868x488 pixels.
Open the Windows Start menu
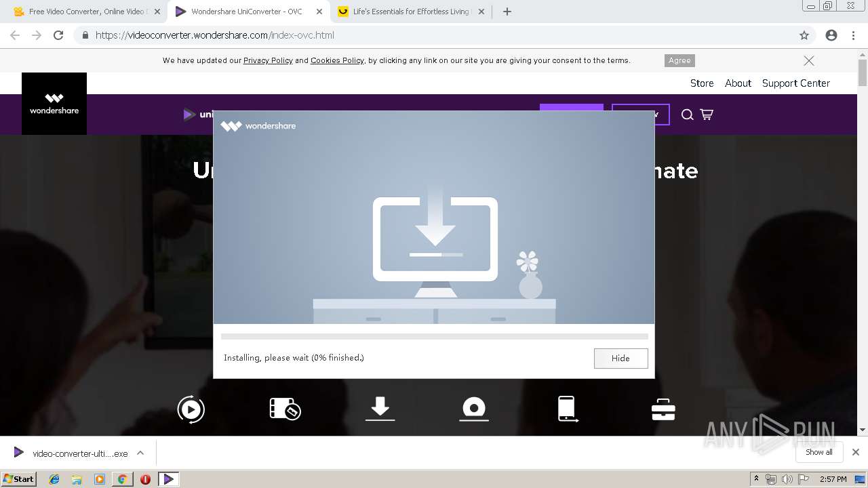point(18,479)
